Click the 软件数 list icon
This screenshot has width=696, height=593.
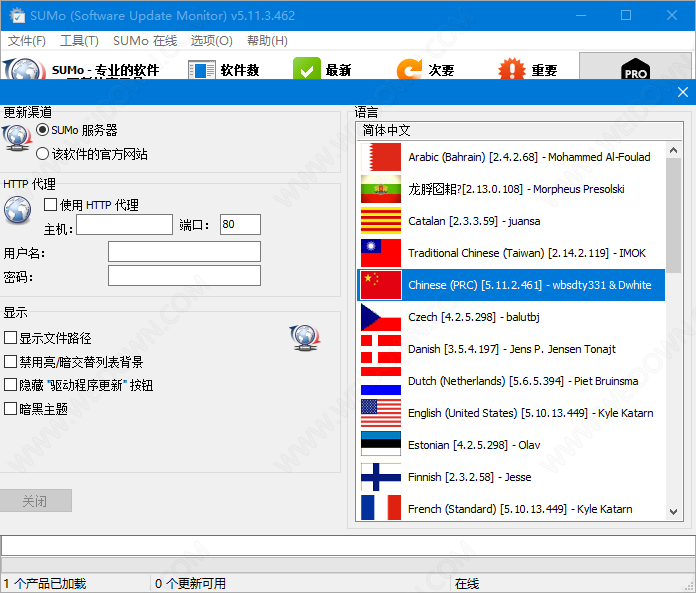click(202, 70)
